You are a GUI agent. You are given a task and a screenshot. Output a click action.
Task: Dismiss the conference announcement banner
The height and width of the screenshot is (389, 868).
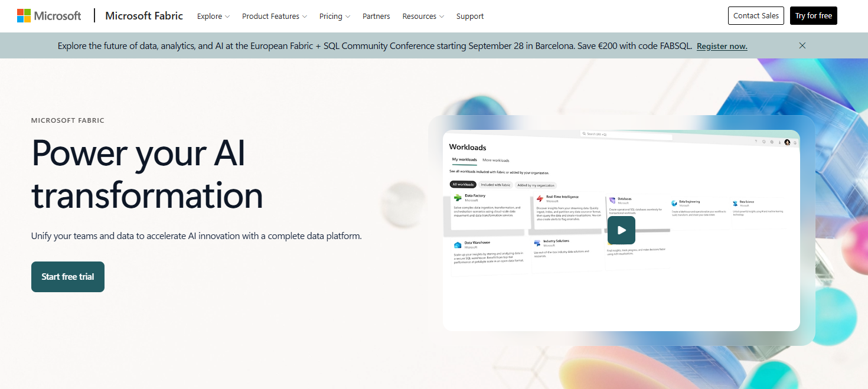pyautogui.click(x=802, y=45)
